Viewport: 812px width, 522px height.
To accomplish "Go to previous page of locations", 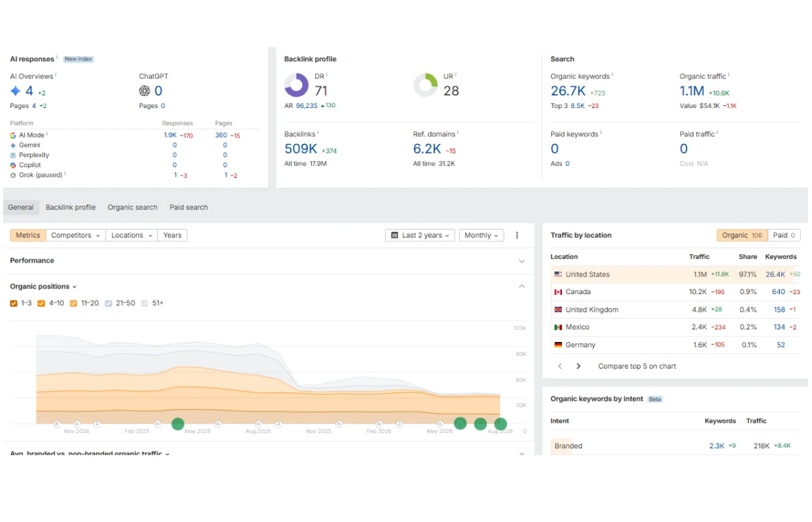I will pyautogui.click(x=559, y=366).
